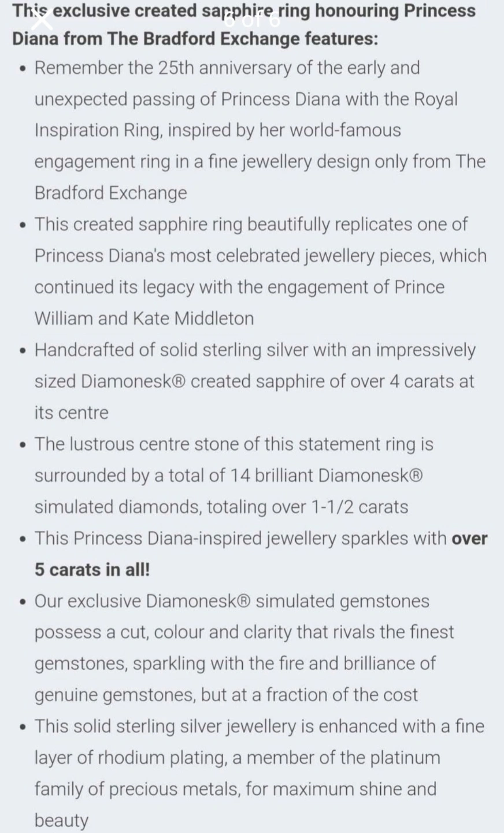
Task: Click the "its centre" line of text
Action: [x=71, y=412]
